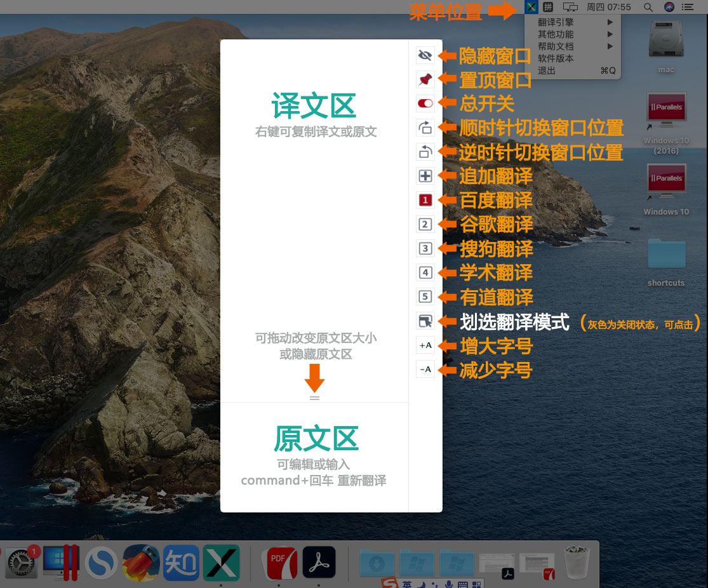708x588 pixels.
Task: Choose 退出 to quit the app
Action: [x=573, y=70]
